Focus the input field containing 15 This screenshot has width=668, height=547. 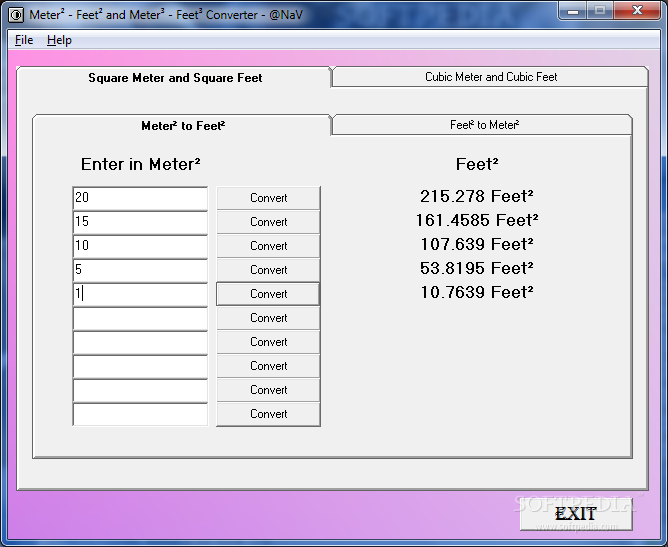coord(140,222)
